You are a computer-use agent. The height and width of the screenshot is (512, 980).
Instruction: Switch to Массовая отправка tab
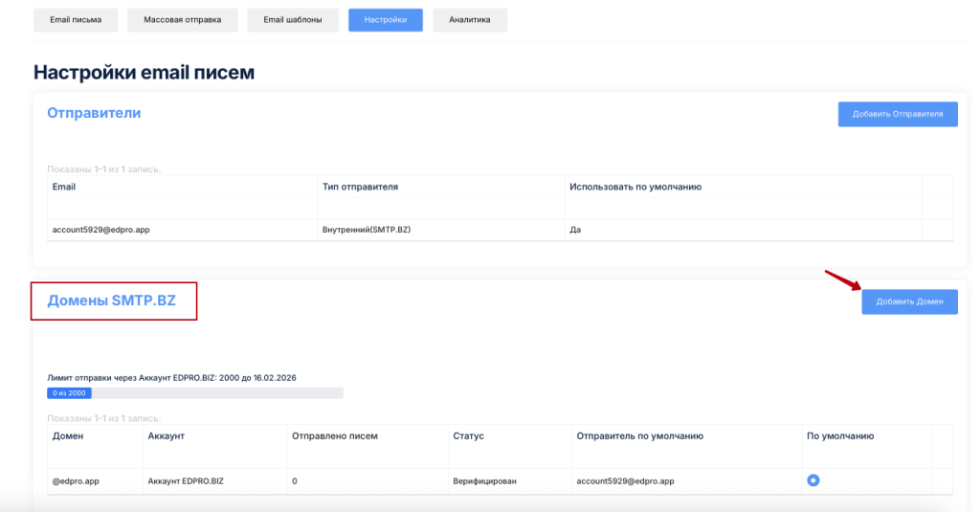(x=183, y=19)
